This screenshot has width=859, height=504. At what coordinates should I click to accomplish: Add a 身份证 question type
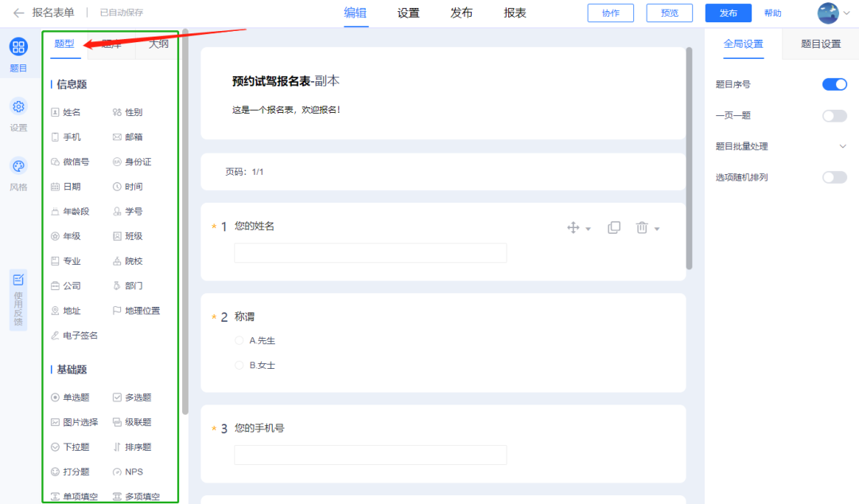(132, 161)
